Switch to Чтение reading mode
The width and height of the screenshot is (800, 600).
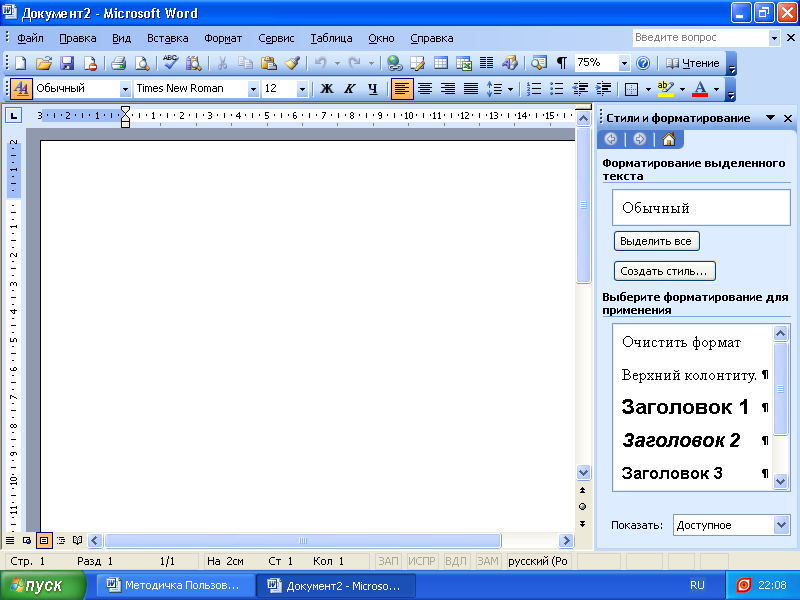pos(692,63)
